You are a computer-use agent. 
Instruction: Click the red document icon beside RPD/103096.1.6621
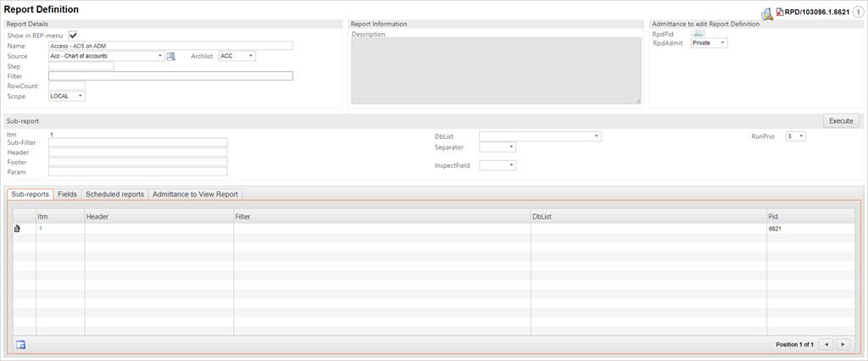tap(780, 12)
